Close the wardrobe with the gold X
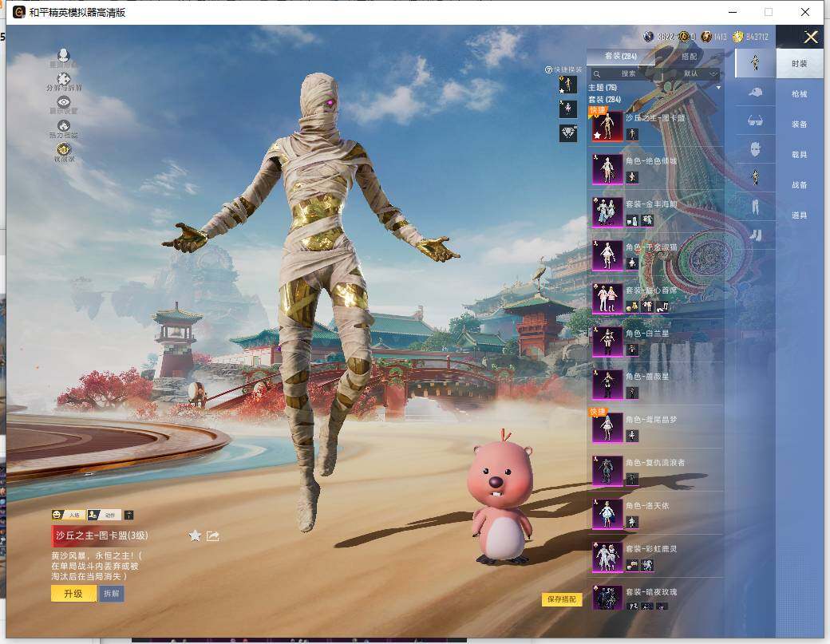Viewport: 830px width, 644px height. (811, 37)
